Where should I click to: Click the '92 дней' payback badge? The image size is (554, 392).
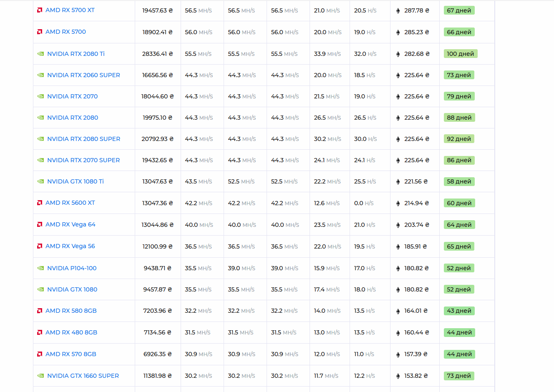tap(459, 139)
